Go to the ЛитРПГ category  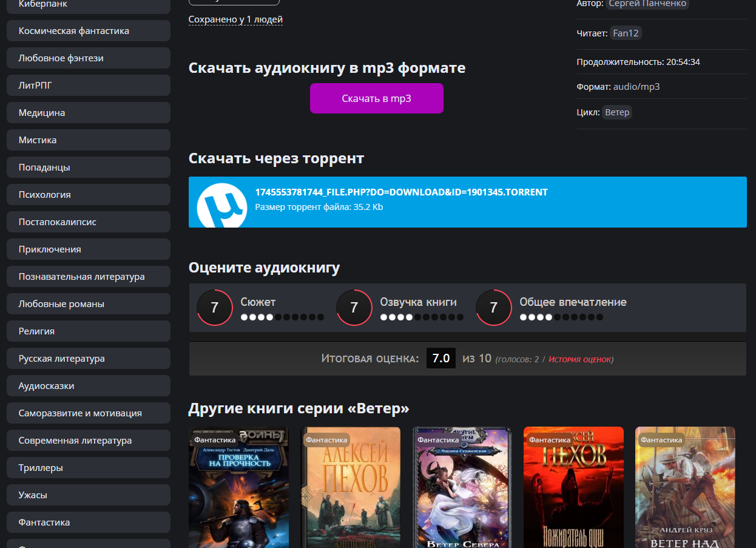coord(89,86)
